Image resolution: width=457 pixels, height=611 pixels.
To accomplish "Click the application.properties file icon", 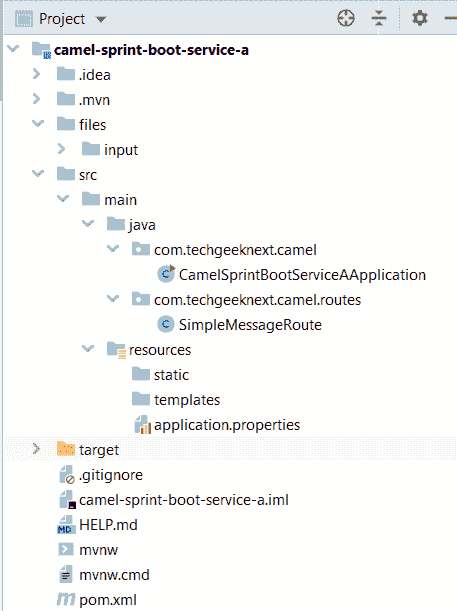I will [143, 425].
